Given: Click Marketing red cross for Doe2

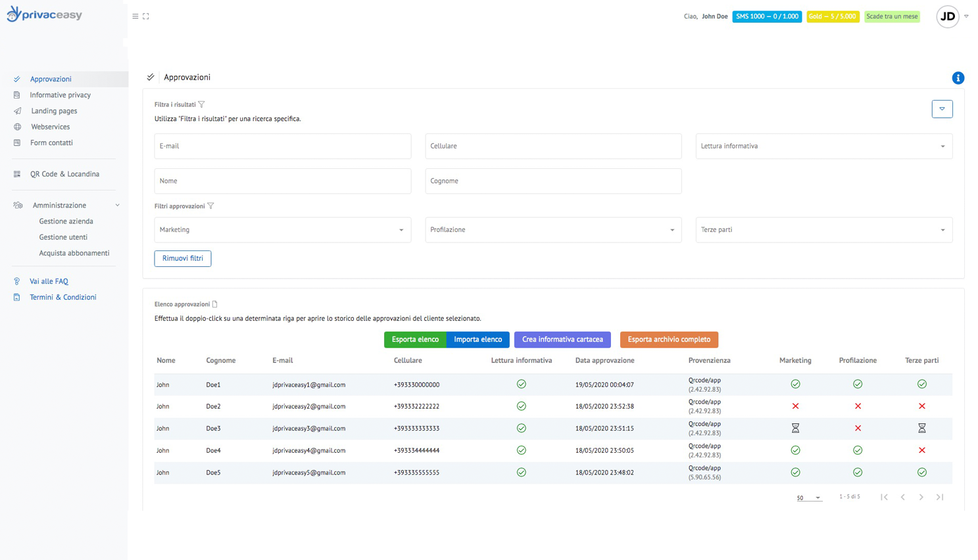Looking at the screenshot, I should [795, 406].
